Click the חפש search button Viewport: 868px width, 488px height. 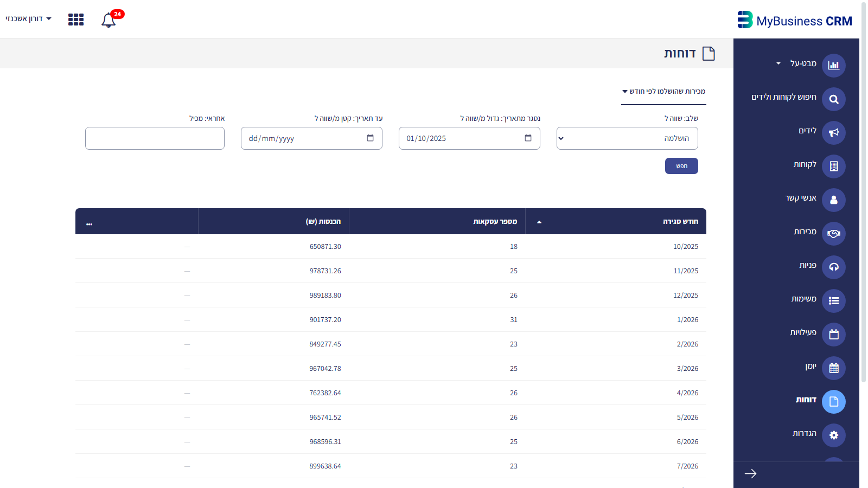681,166
